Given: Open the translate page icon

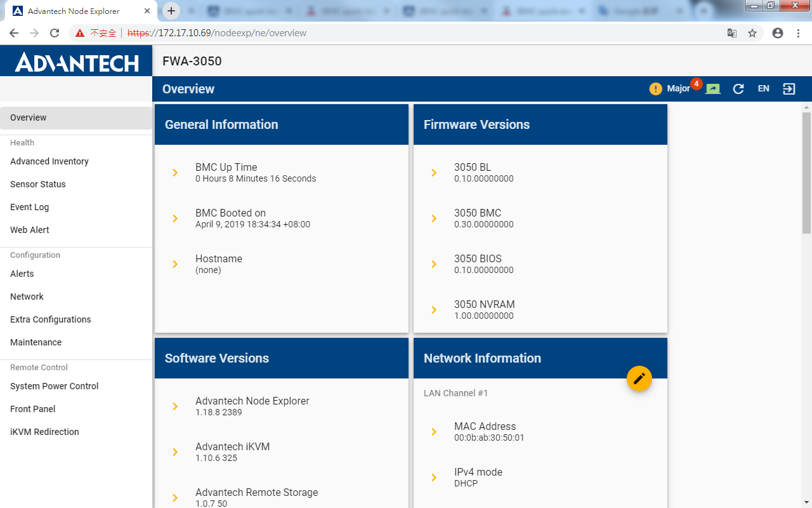Looking at the screenshot, I should pyautogui.click(x=732, y=33).
